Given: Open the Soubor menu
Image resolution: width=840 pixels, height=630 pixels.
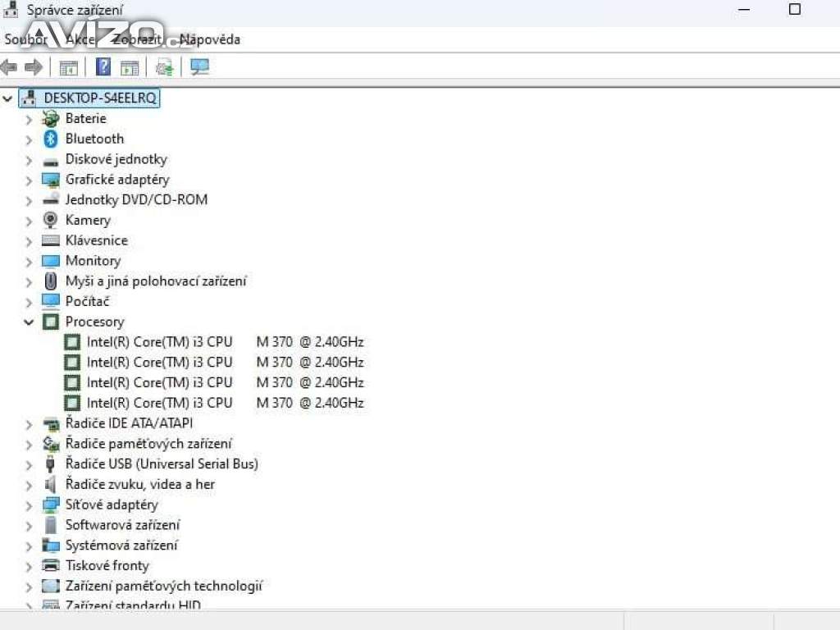Looking at the screenshot, I should pyautogui.click(x=25, y=39).
